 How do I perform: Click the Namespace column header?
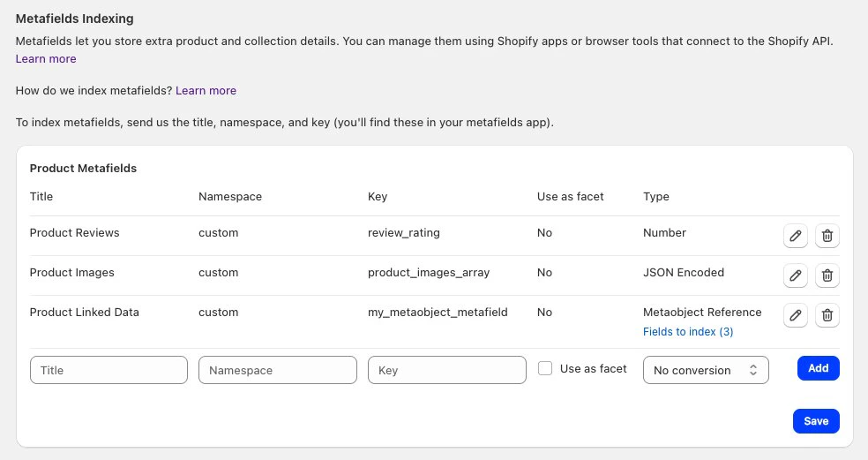(230, 196)
